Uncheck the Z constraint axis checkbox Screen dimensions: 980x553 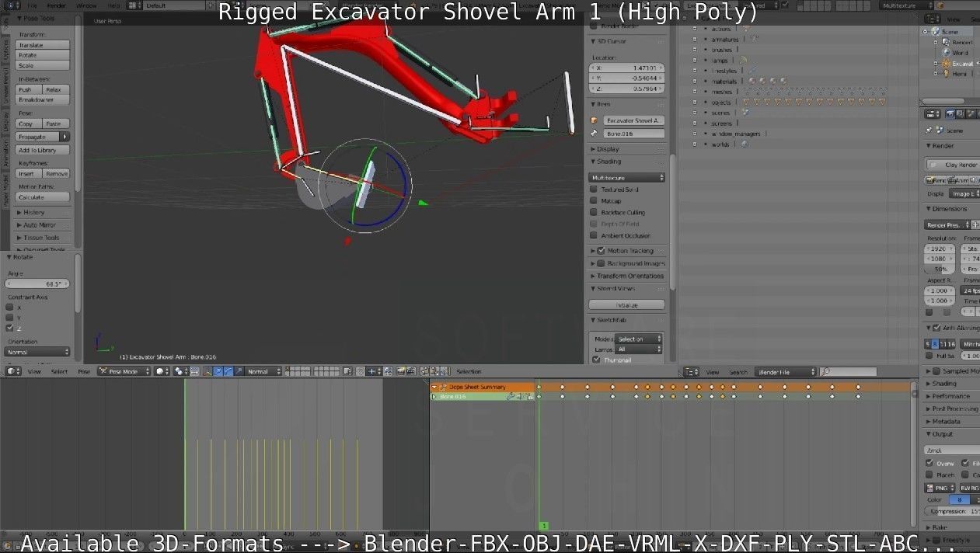(9, 328)
